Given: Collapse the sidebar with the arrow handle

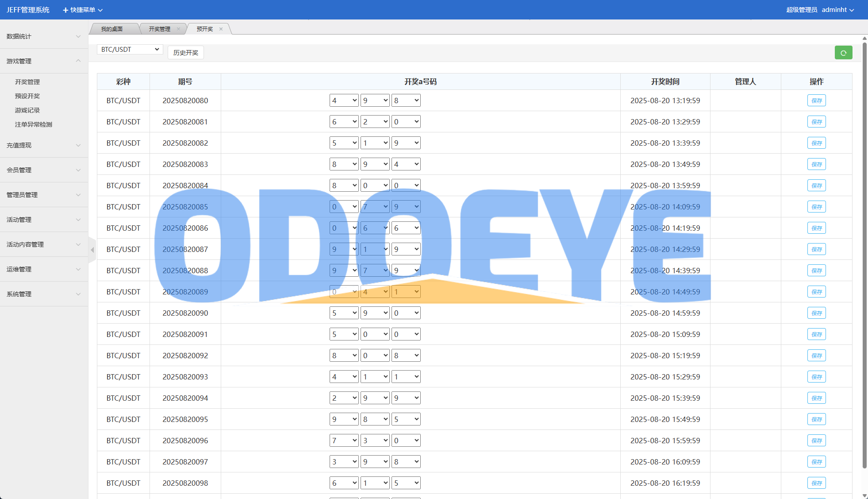Looking at the screenshot, I should click(92, 250).
